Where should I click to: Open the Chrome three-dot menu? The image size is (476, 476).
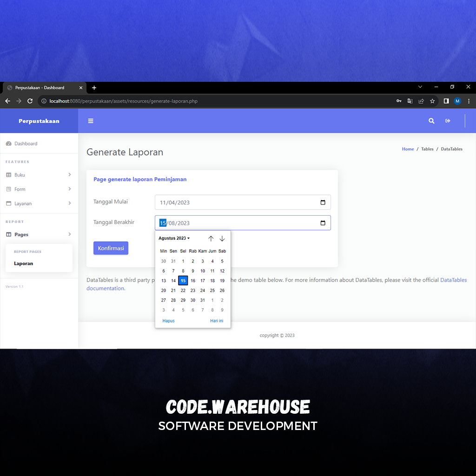(469, 101)
